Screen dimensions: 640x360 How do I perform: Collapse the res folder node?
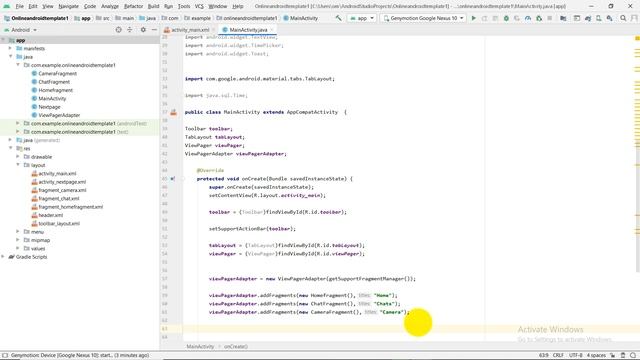11,149
